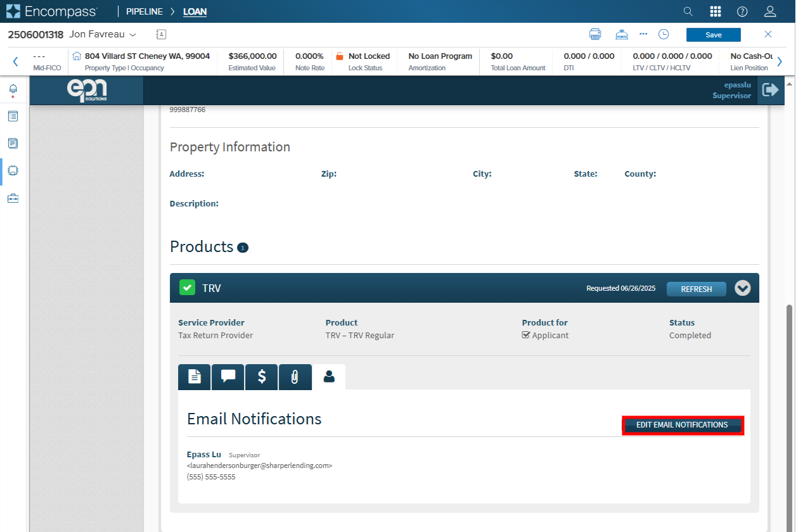796x532 pixels.
Task: Click the epasslu Supervisor user label
Action: point(731,90)
